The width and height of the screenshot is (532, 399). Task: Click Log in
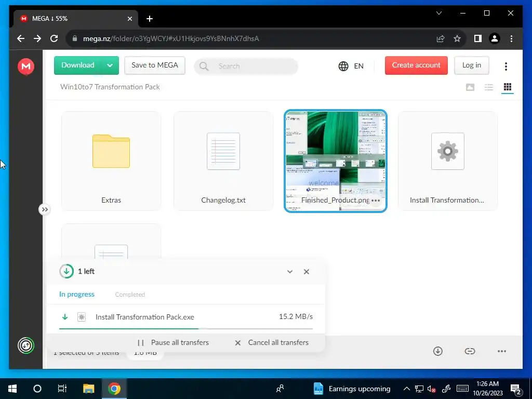472,65
